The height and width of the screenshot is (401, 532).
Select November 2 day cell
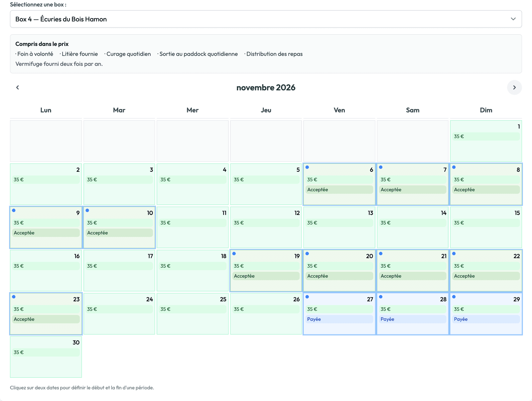pos(46,184)
